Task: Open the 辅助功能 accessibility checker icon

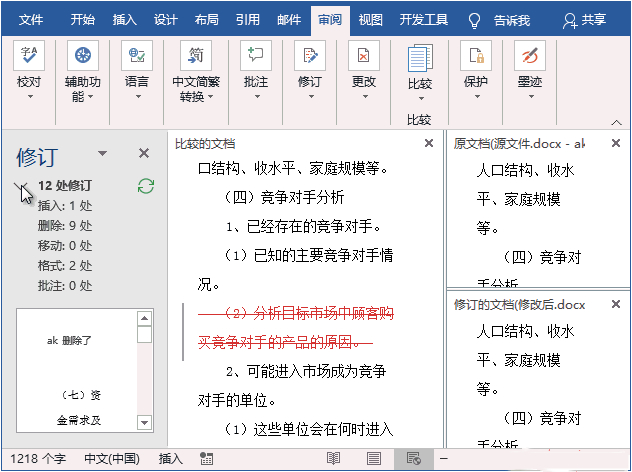Action: click(x=83, y=56)
